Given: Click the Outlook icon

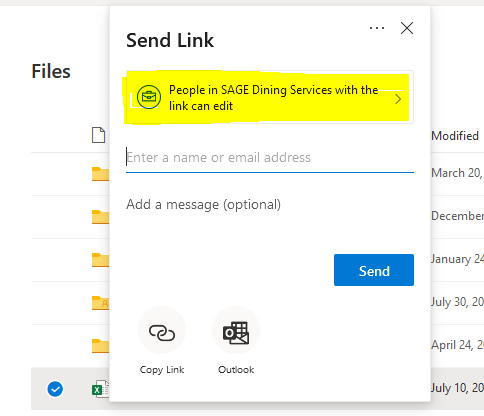Looking at the screenshot, I should coord(236,333).
